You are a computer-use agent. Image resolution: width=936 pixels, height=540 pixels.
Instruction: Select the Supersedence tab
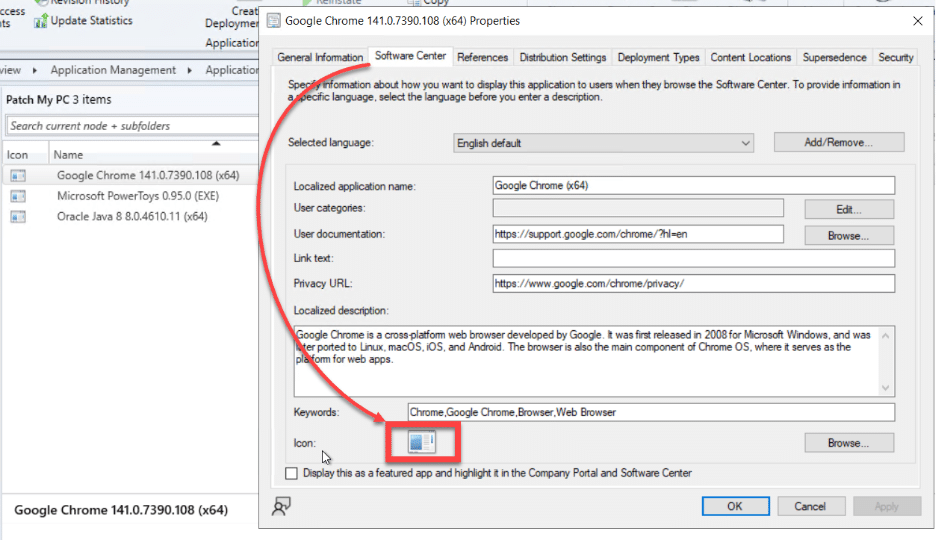tap(834, 58)
